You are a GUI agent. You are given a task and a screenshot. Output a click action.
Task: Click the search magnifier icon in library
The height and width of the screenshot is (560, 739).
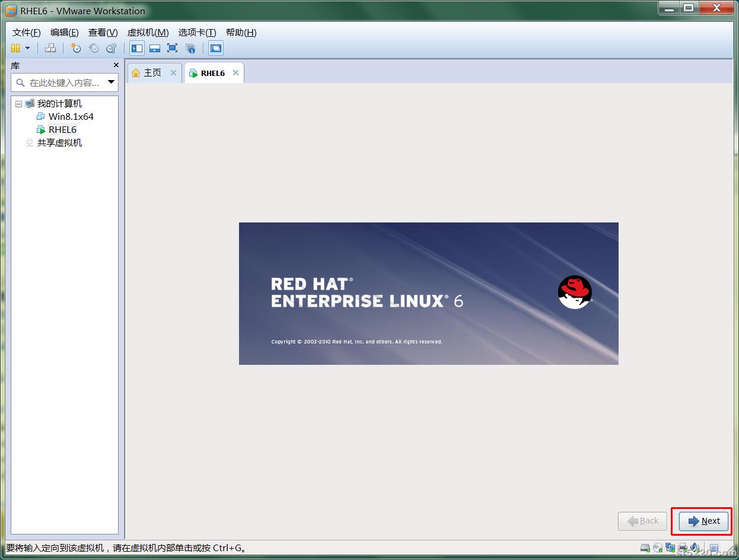point(21,82)
